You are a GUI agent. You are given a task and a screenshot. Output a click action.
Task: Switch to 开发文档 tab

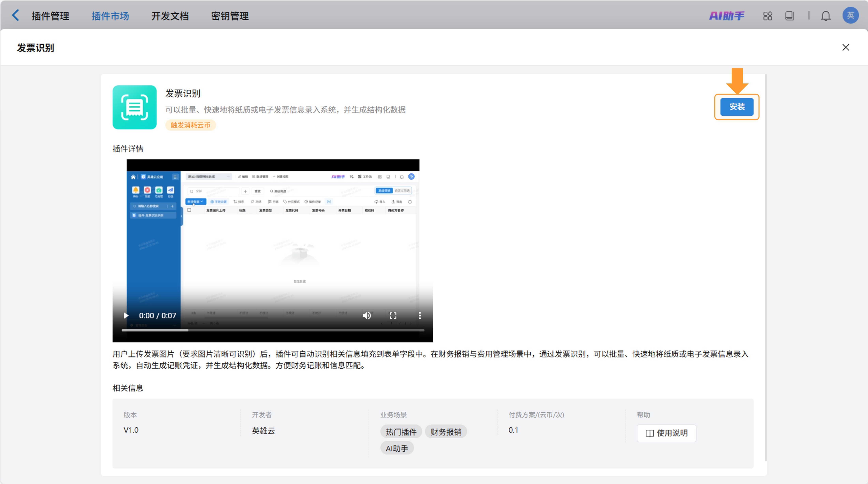pyautogui.click(x=170, y=16)
